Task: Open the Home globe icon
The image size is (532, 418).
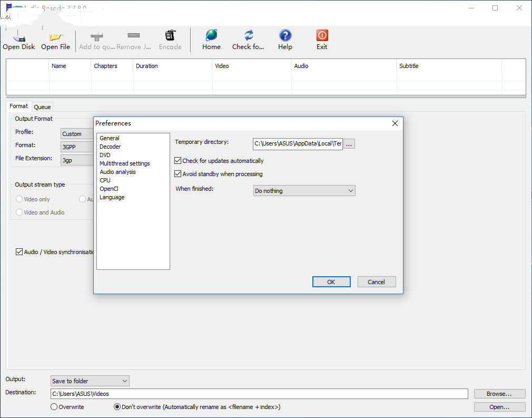Action: [211, 36]
